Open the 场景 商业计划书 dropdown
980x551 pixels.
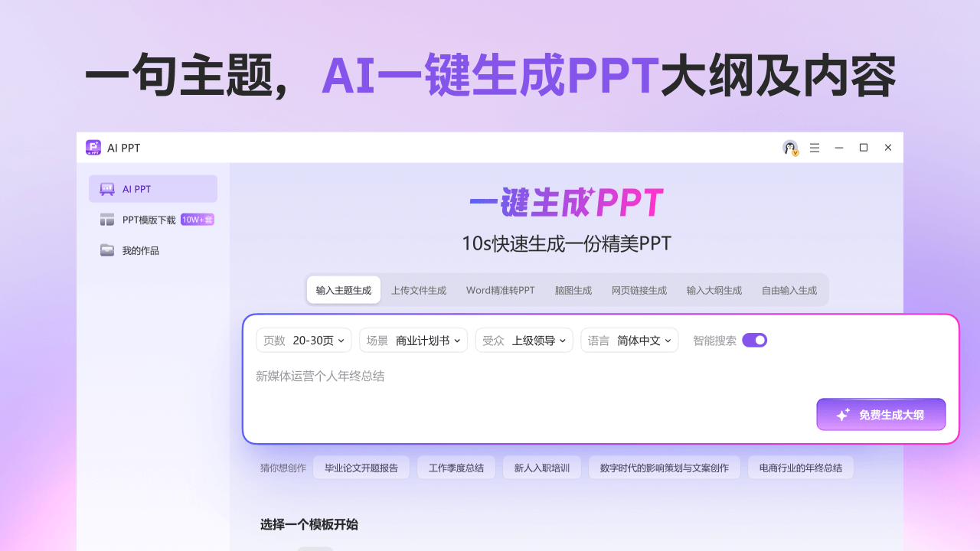click(413, 339)
